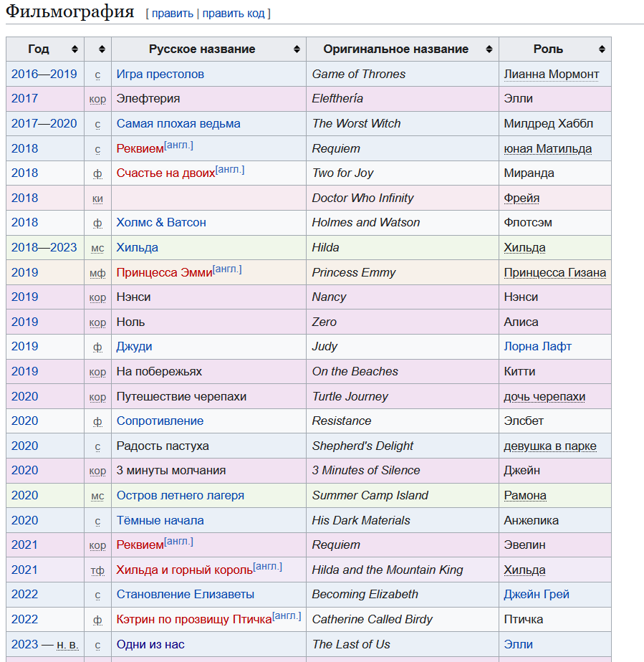Follow the Самая плохая ведьма link
This screenshot has width=644, height=662.
tap(178, 124)
